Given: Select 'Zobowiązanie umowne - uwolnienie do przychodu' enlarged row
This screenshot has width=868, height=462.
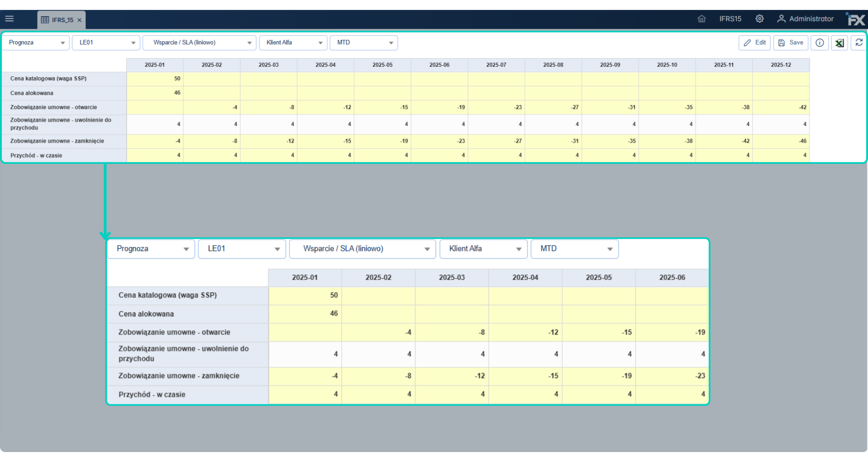Looking at the screenshot, I should [187, 354].
